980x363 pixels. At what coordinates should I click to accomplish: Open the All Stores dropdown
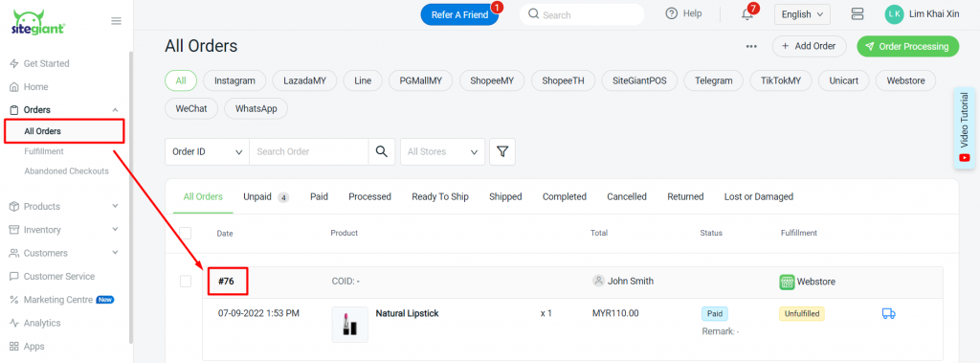[x=442, y=151]
